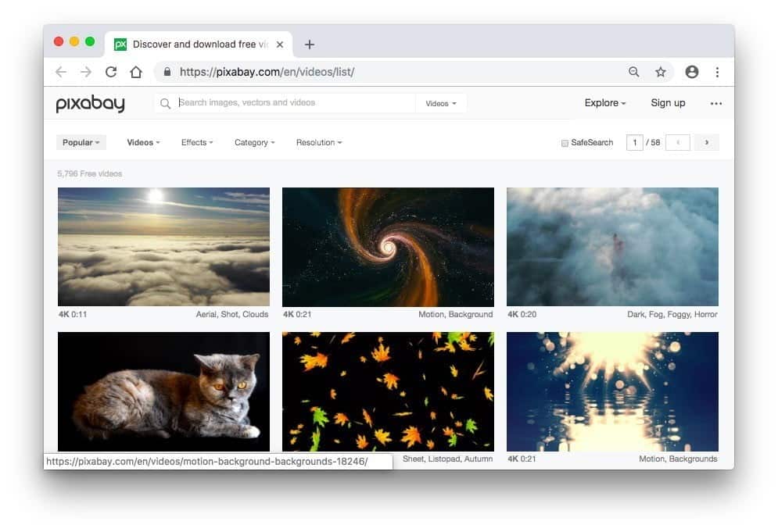Open Chrome's three-dot menu
This screenshot has width=778, height=532.
(717, 72)
